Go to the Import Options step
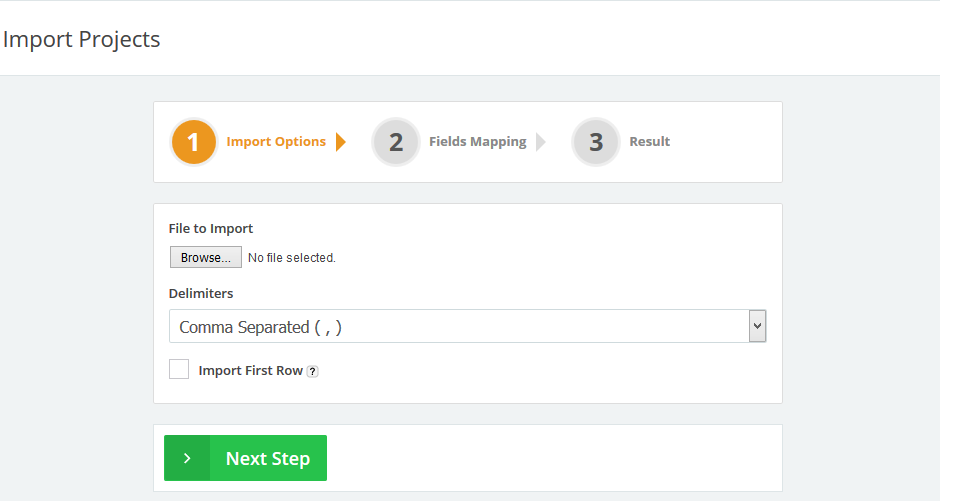Image resolution: width=955 pixels, height=501 pixels. click(x=276, y=142)
